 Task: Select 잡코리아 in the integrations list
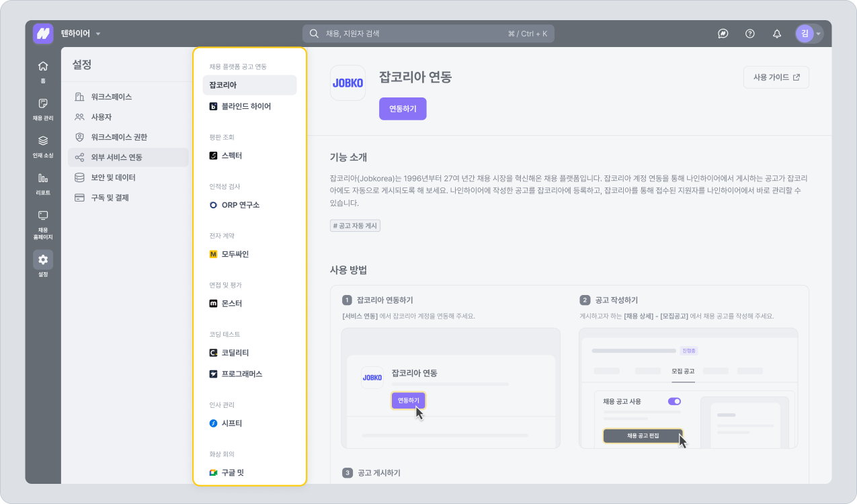[249, 85]
